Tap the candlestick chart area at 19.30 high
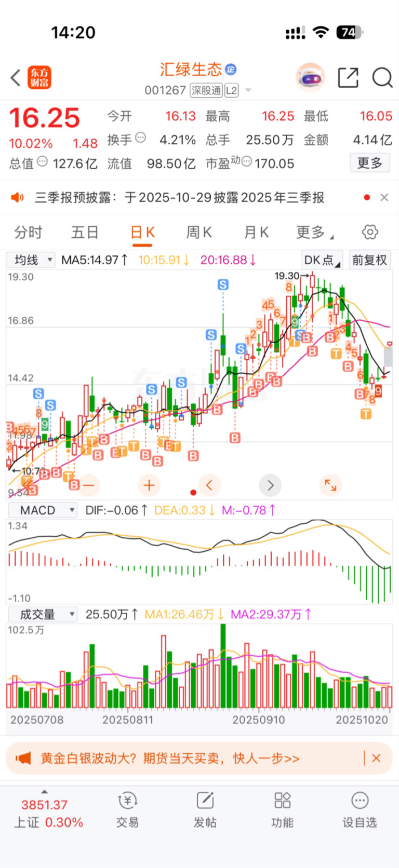This screenshot has width=399, height=868. pos(312,280)
